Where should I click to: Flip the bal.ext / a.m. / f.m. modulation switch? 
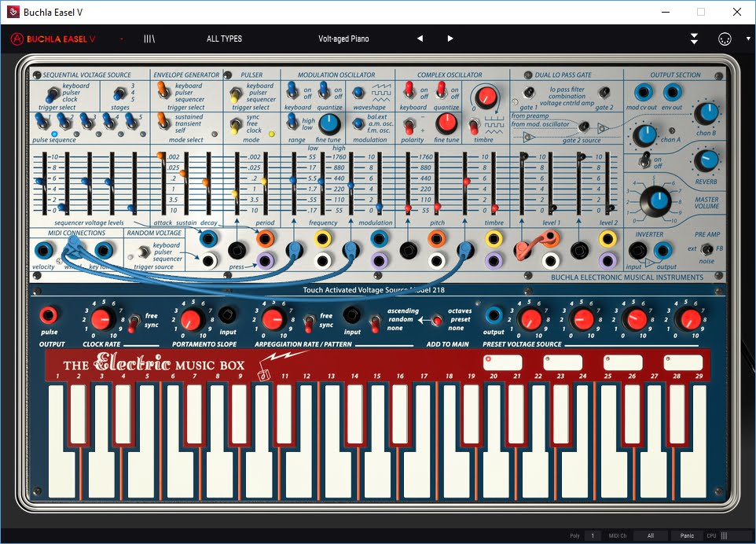tap(358, 124)
